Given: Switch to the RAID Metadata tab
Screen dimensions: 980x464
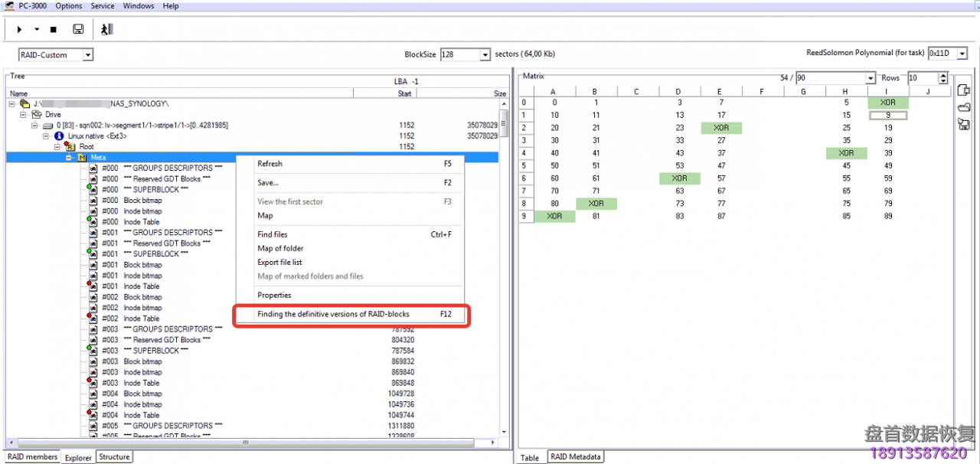Looking at the screenshot, I should point(575,457).
